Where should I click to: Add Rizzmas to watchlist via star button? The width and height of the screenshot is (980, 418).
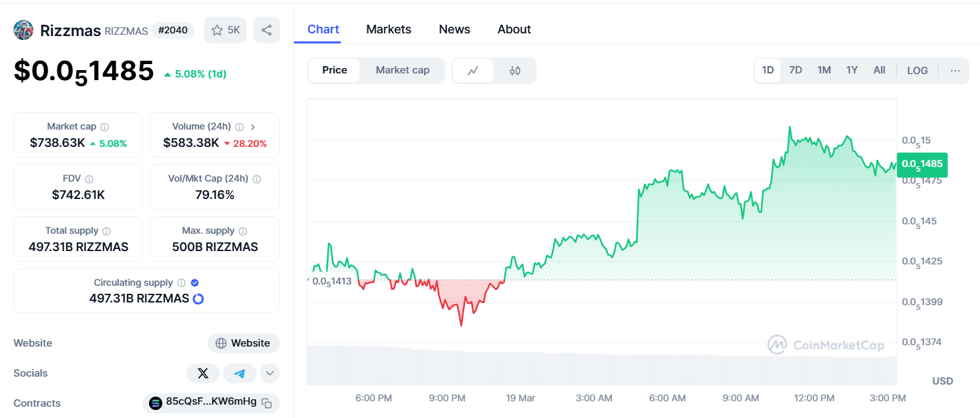[225, 30]
